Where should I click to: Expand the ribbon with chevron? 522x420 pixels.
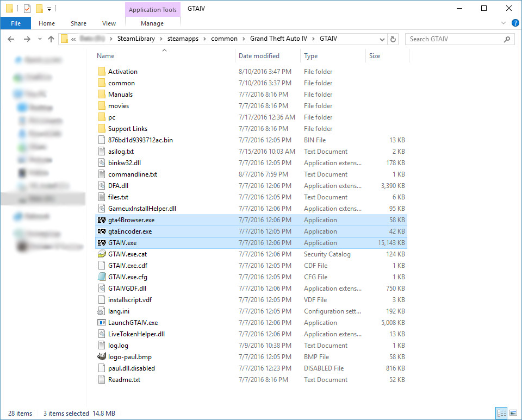tap(504, 23)
